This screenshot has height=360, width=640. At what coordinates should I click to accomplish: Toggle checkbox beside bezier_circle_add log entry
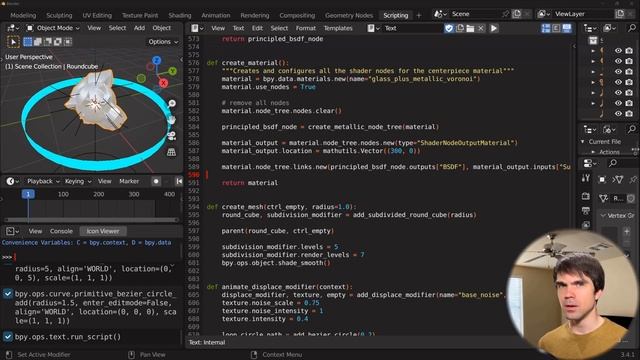click(8, 294)
